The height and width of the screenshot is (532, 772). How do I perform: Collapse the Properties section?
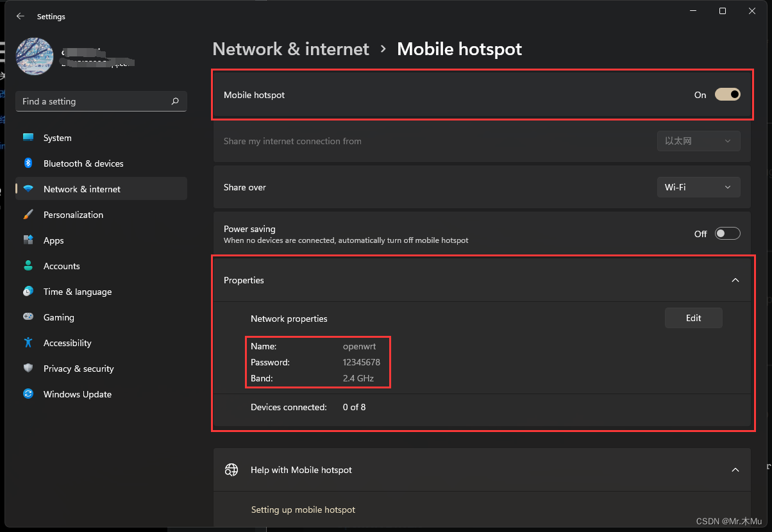tap(735, 280)
